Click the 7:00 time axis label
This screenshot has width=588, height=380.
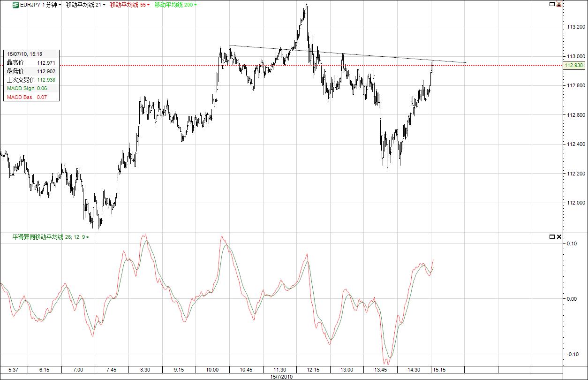tap(78, 370)
